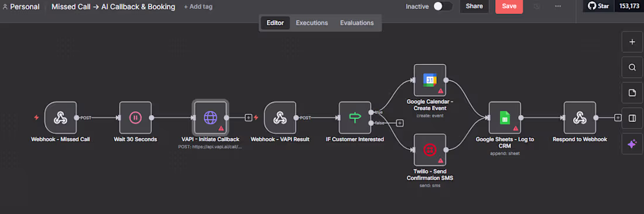Open the Webhook - Missed Call node
This screenshot has width=644, height=214.
(x=60, y=118)
